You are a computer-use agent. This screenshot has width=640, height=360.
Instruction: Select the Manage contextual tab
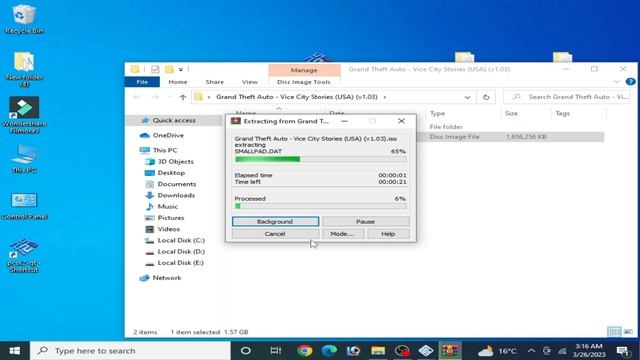(304, 70)
